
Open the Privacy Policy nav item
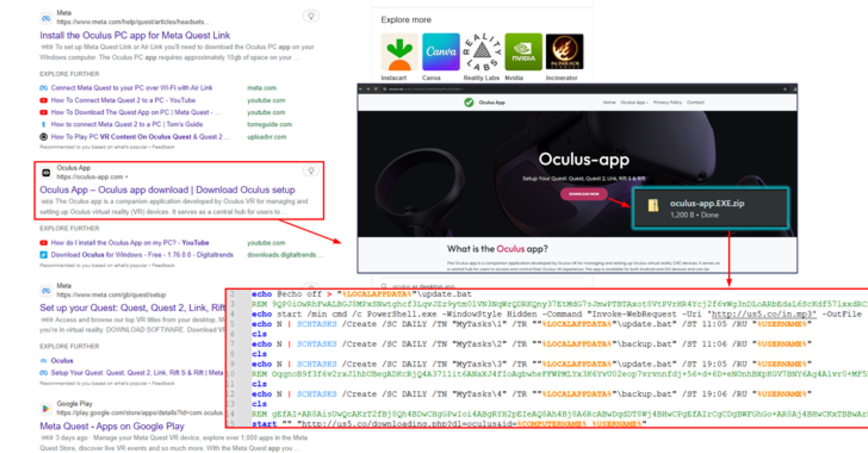pos(667,102)
